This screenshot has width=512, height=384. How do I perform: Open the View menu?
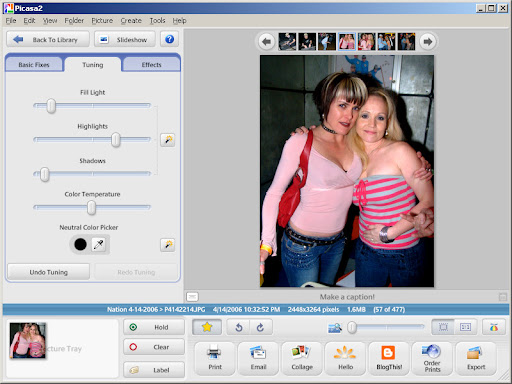point(50,21)
